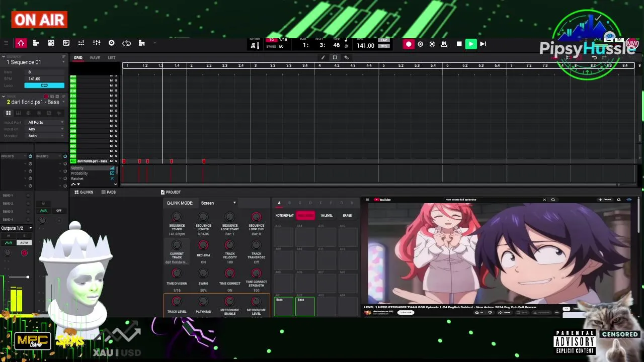The width and height of the screenshot is (644, 362).
Task: Click the 16 LEVEL button
Action: tap(326, 215)
